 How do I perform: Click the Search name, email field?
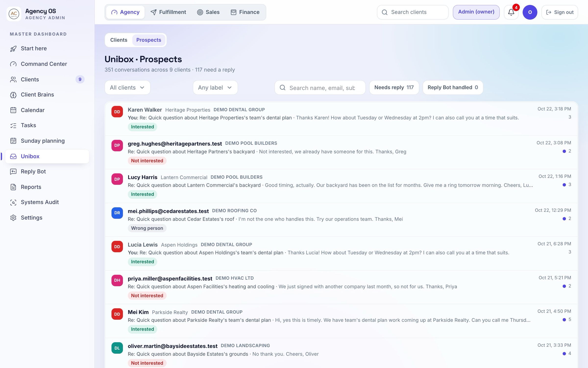320,88
